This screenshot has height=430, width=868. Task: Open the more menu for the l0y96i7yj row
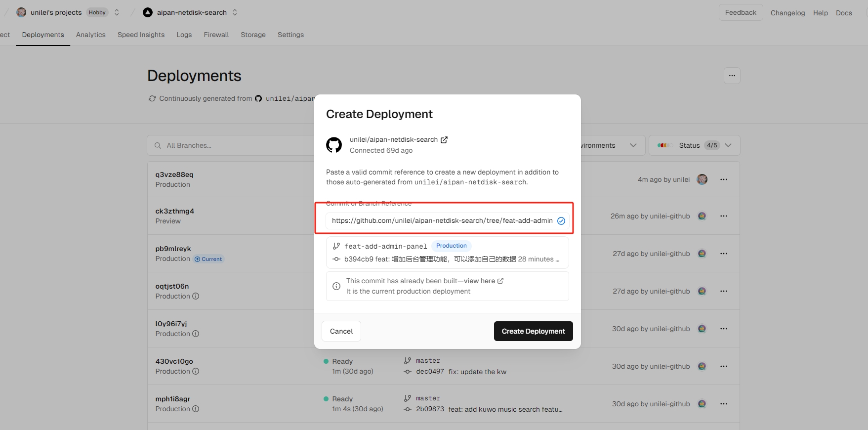click(724, 329)
